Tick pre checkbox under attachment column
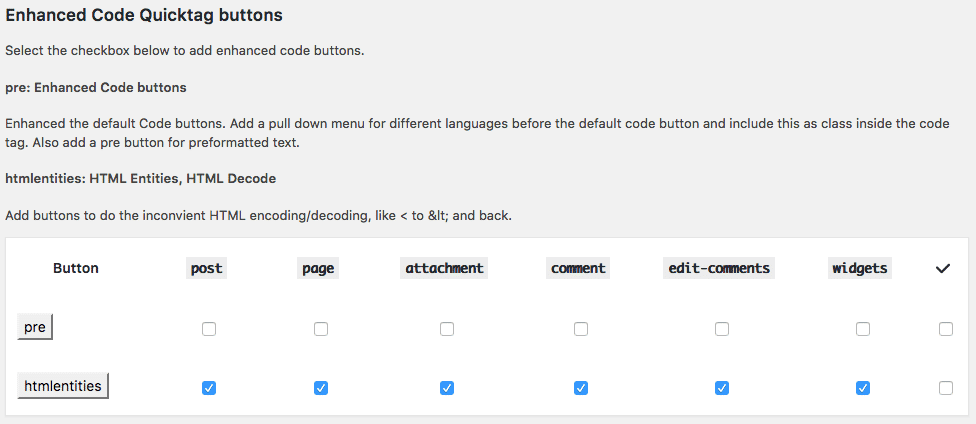976x424 pixels. pyautogui.click(x=447, y=329)
